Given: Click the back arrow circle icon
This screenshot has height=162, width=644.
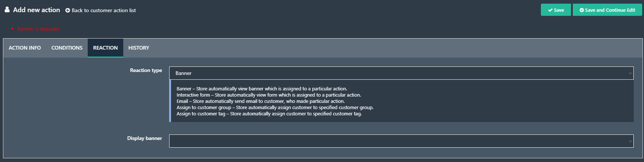Looking at the screenshot, I should (x=68, y=10).
